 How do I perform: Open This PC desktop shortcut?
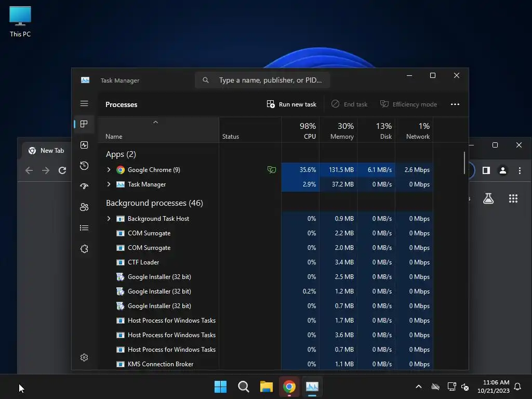20,22
